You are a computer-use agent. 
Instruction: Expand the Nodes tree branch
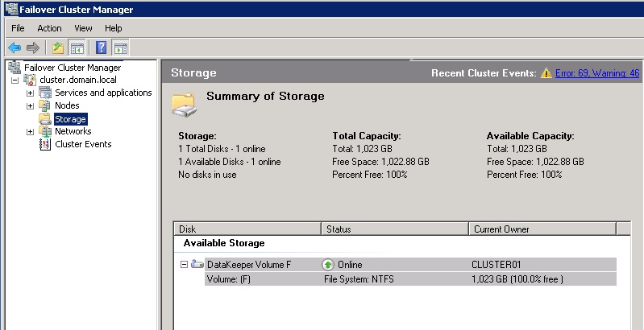pyautogui.click(x=30, y=106)
